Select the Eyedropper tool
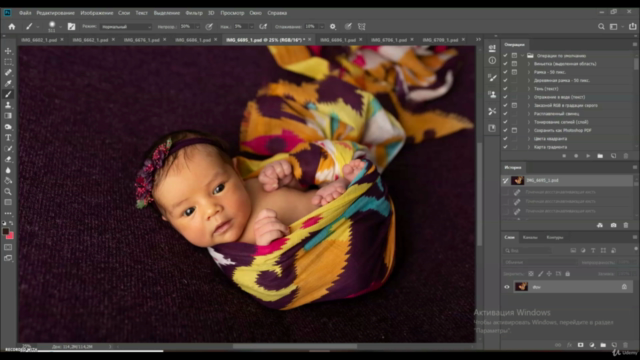 tap(8, 83)
